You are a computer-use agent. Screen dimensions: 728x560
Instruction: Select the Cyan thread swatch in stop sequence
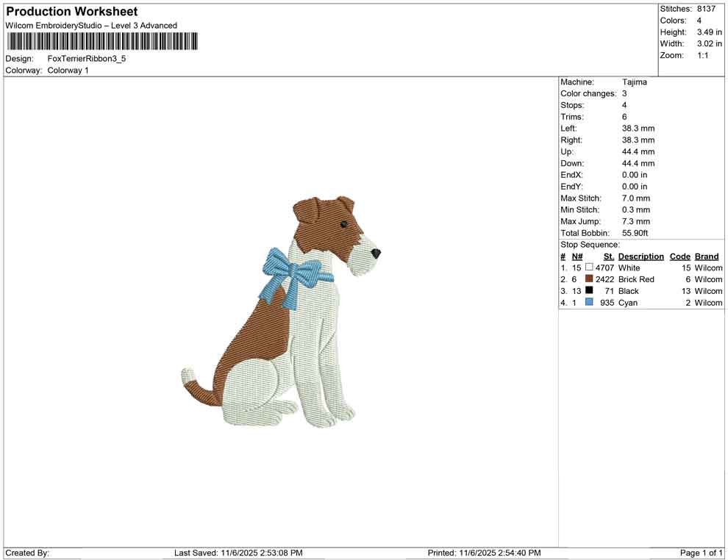(588, 302)
